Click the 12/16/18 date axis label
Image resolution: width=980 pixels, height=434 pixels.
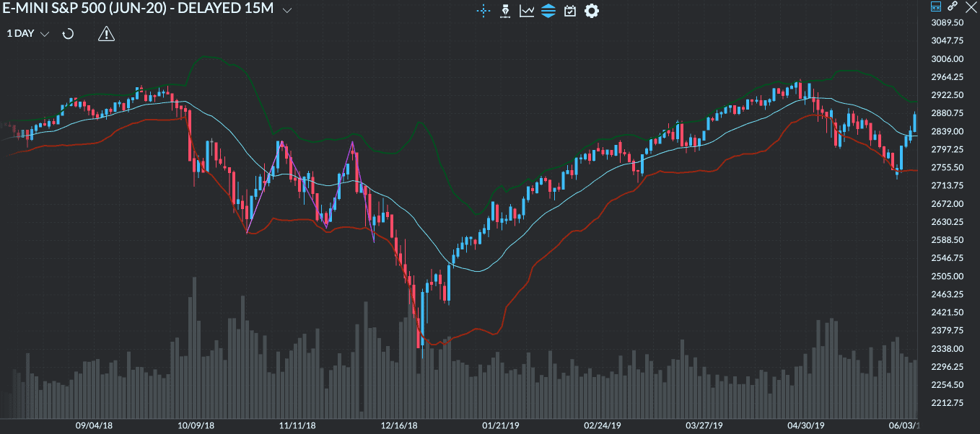point(398,426)
